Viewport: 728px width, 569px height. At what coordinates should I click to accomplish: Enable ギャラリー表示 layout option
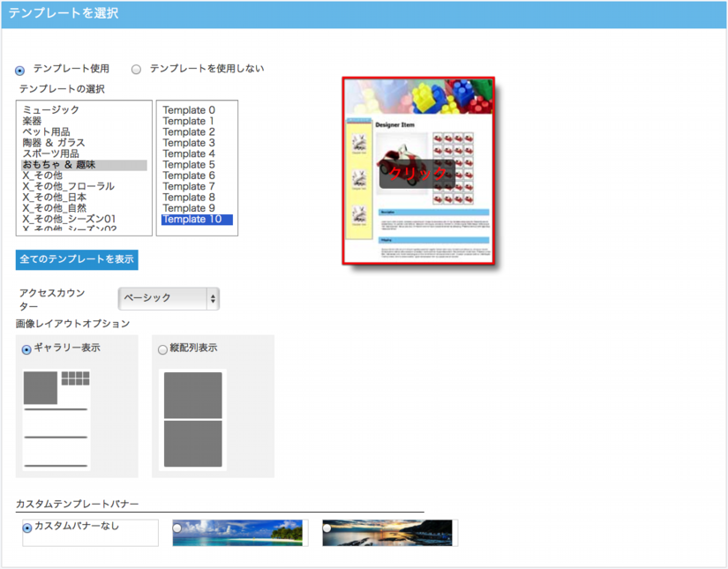pyautogui.click(x=26, y=349)
